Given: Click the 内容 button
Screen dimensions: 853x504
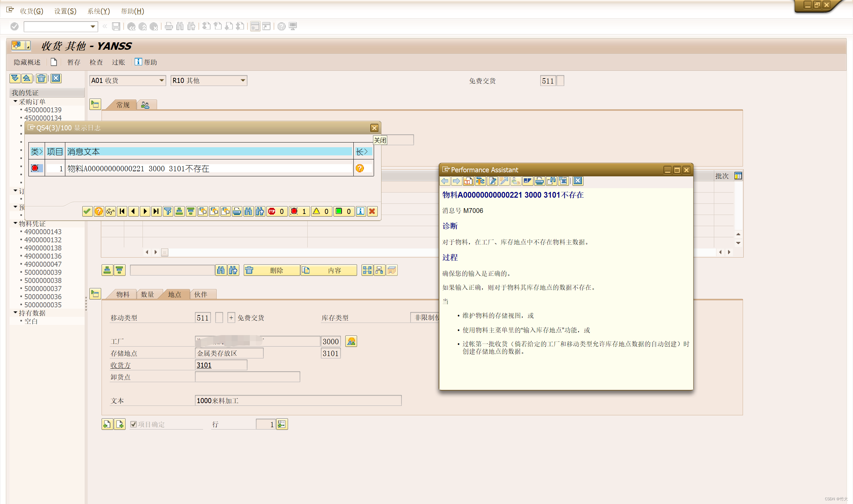Looking at the screenshot, I should coord(328,270).
